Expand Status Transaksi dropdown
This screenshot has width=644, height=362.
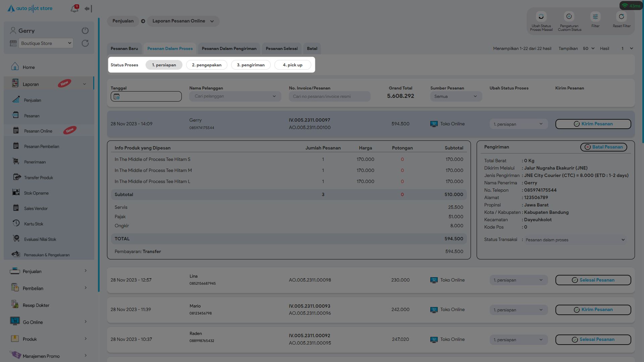click(x=575, y=240)
